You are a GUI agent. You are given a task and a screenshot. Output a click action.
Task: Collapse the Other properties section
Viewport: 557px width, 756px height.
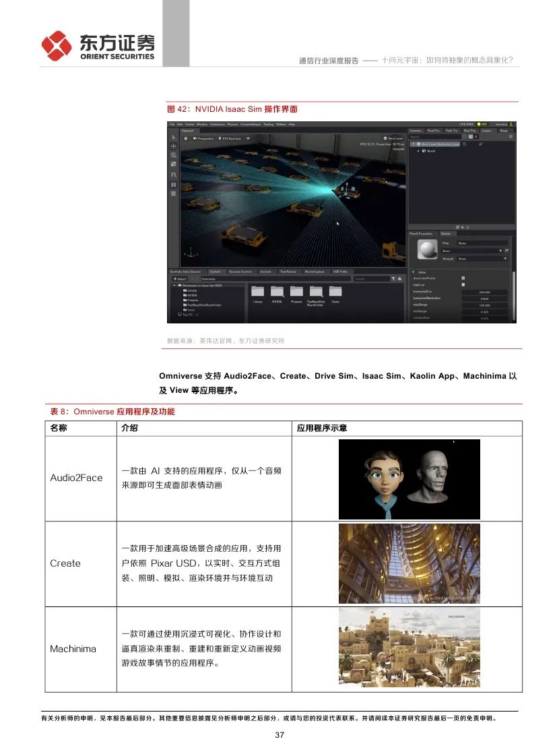click(x=414, y=272)
